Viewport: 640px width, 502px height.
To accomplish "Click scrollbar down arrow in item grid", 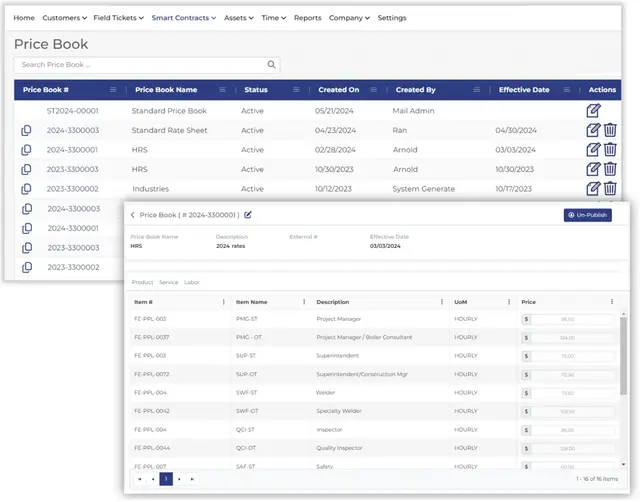I will 623,464.
